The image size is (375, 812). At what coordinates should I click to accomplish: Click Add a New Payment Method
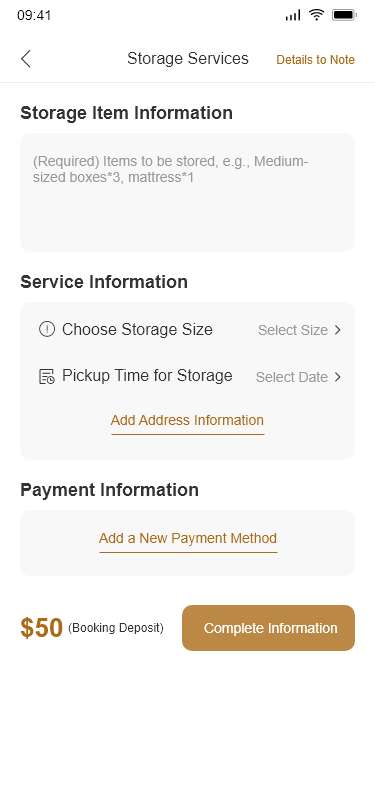point(188,539)
